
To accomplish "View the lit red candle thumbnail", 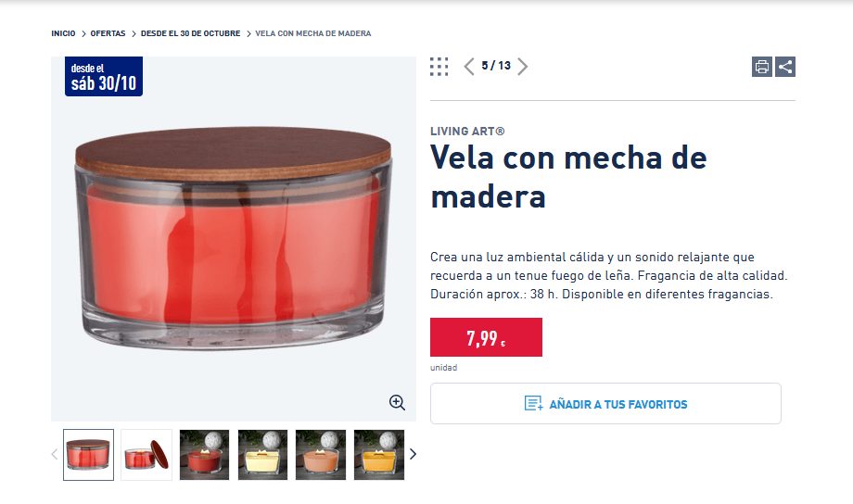I will pos(205,455).
